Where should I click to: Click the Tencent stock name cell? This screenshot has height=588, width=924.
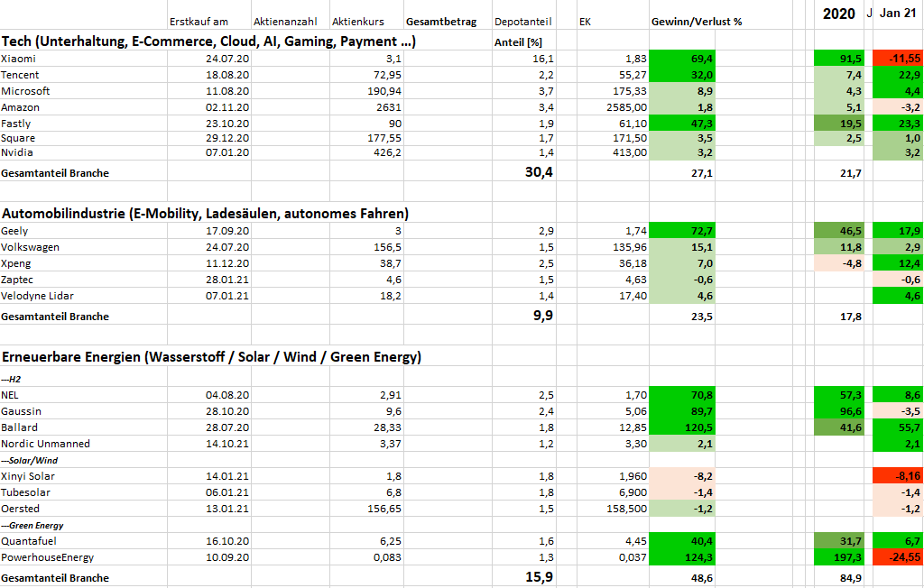(84, 75)
